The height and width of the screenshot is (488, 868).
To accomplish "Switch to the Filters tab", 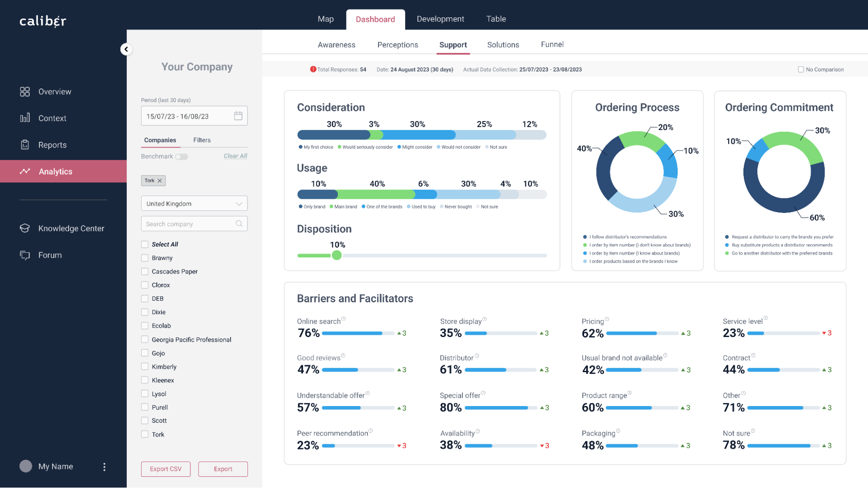I will pos(202,140).
